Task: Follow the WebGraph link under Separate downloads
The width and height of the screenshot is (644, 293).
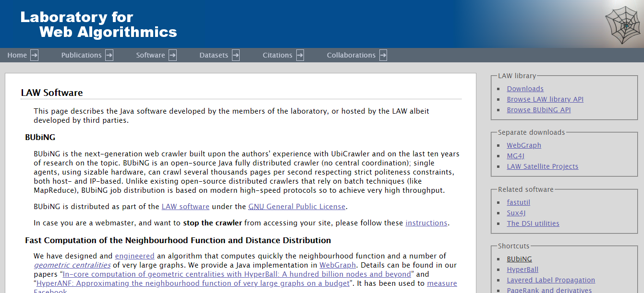Action: (x=524, y=145)
